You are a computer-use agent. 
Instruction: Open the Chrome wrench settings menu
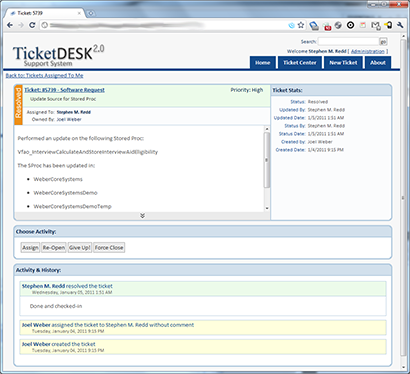tap(400, 25)
